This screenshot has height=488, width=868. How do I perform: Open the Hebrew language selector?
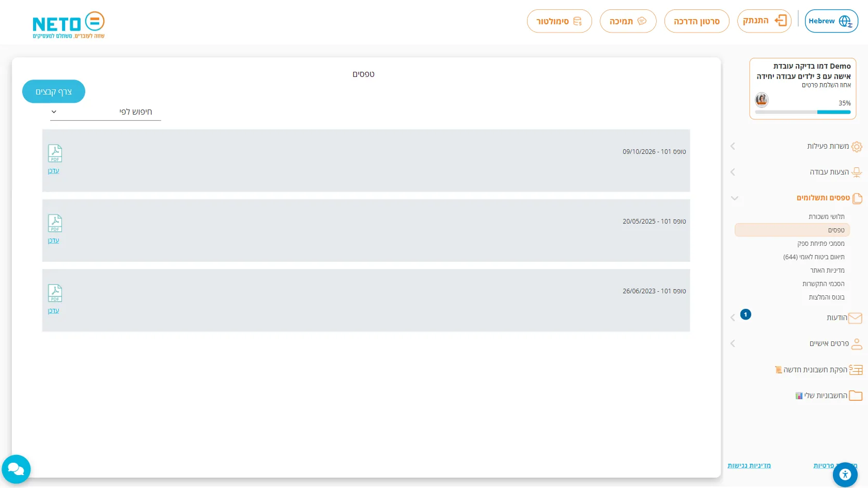(831, 21)
